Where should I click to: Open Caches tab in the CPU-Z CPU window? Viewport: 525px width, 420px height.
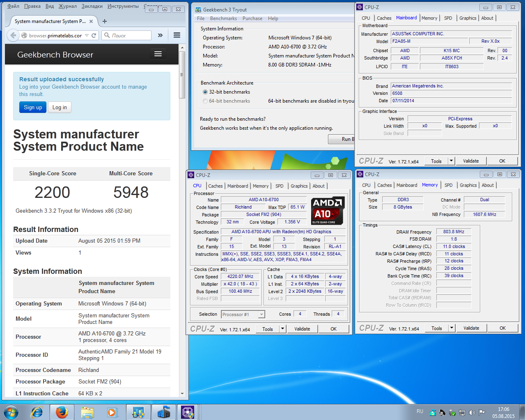click(216, 186)
